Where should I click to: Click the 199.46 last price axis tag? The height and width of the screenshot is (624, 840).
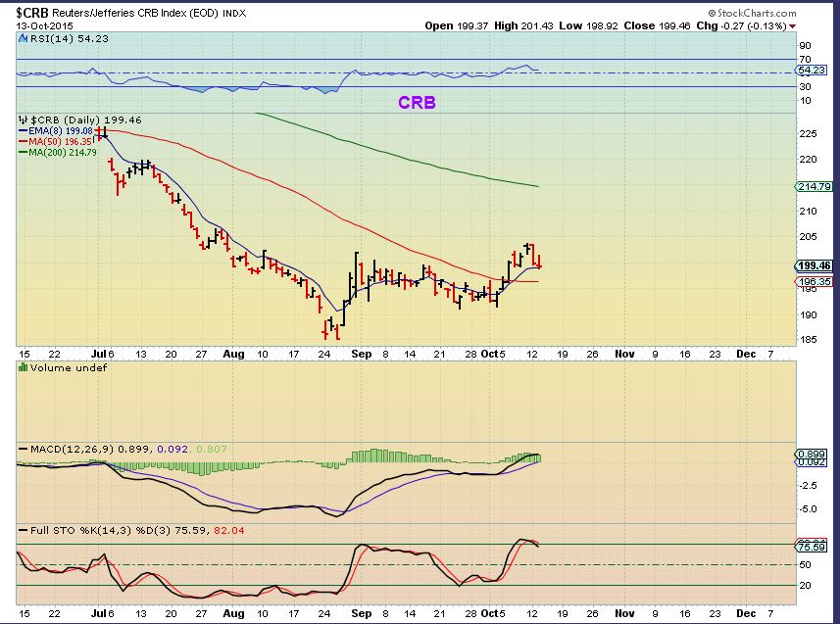(815, 265)
